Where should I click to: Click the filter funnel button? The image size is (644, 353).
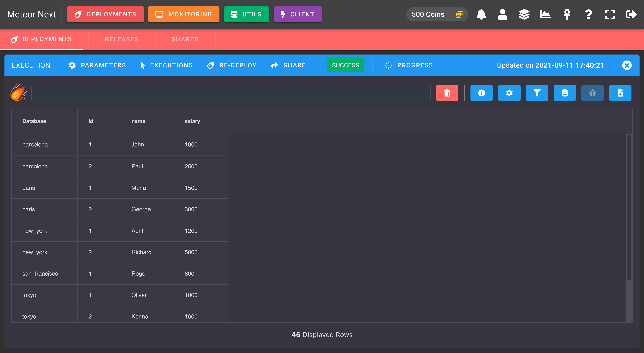point(537,93)
